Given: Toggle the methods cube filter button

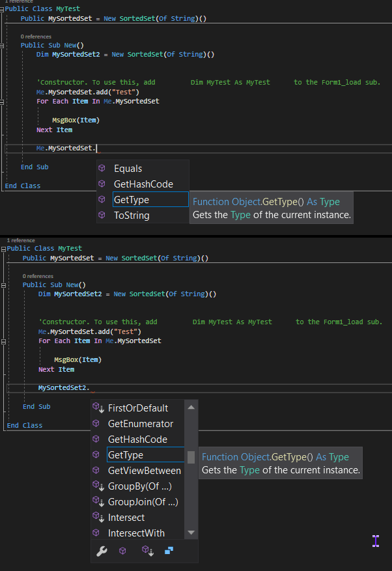Looking at the screenshot, I should tap(122, 551).
